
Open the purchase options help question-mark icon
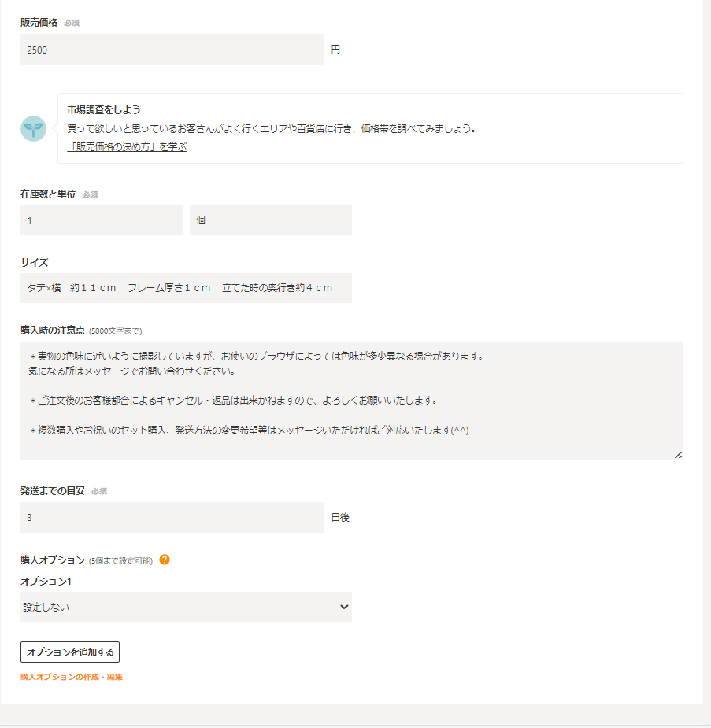pos(165,560)
